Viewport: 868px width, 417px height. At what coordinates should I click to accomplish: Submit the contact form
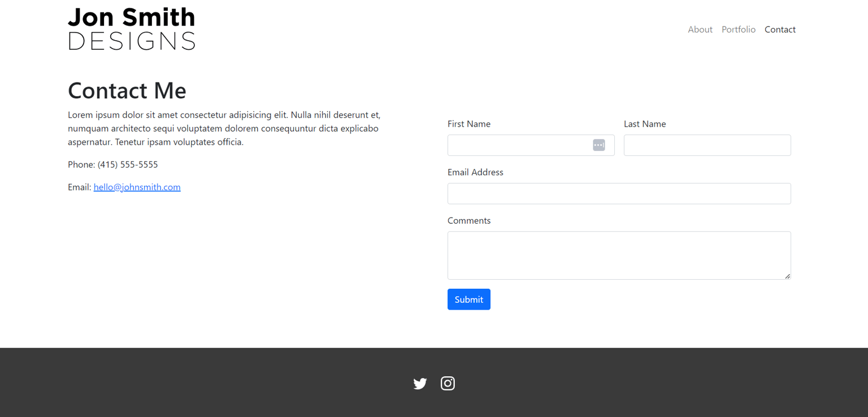point(469,299)
